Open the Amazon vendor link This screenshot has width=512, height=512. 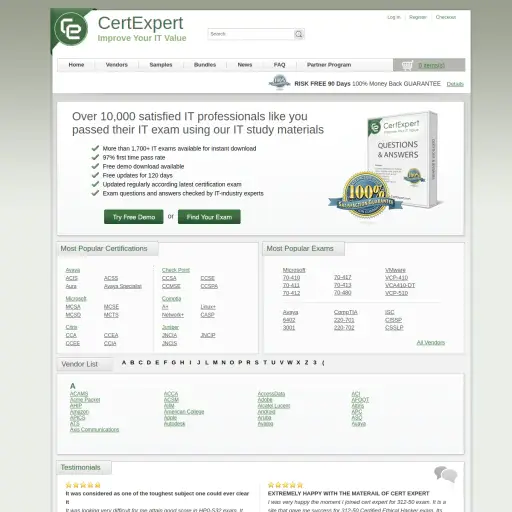tap(80, 412)
